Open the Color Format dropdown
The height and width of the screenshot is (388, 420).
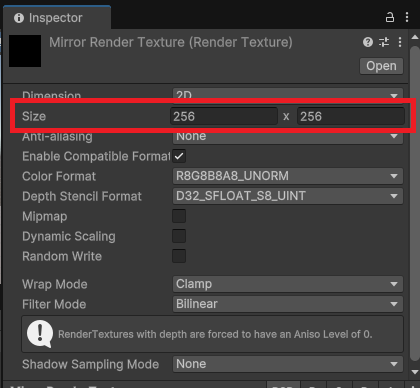coord(288,176)
